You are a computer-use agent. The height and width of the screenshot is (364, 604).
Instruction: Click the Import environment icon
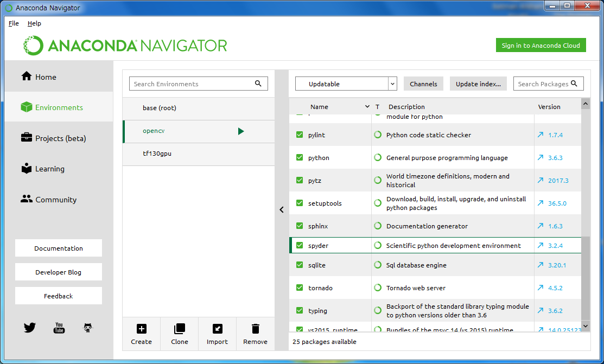tap(217, 329)
